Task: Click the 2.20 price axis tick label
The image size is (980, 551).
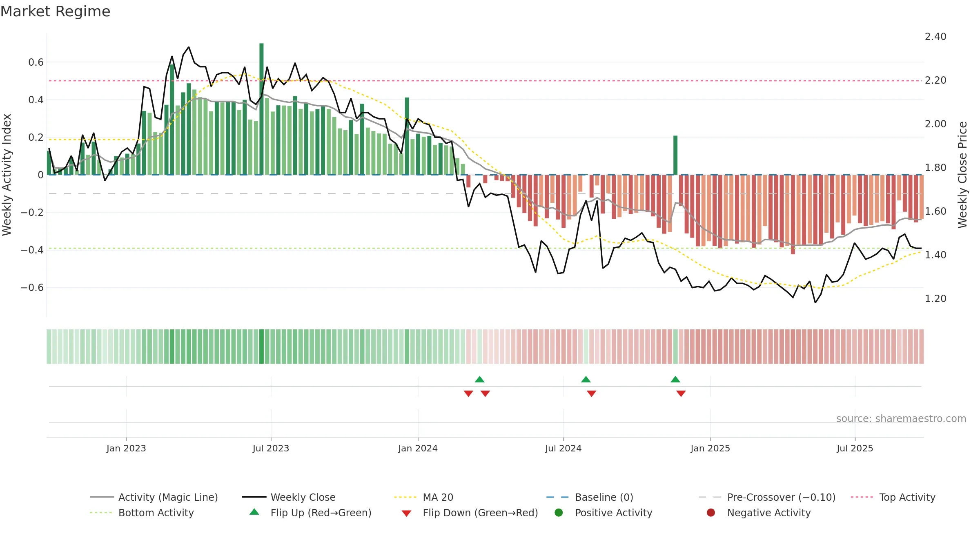Action: point(935,80)
